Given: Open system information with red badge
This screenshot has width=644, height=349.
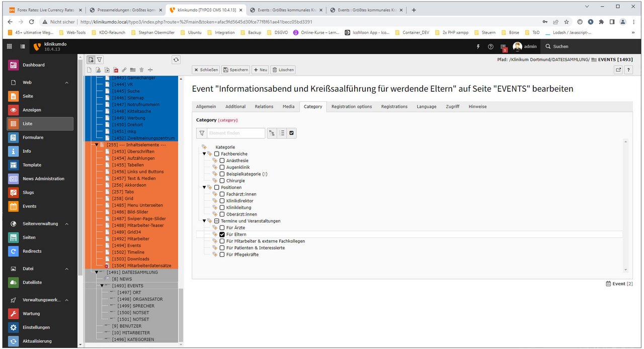Looking at the screenshot, I should pyautogui.click(x=504, y=47).
